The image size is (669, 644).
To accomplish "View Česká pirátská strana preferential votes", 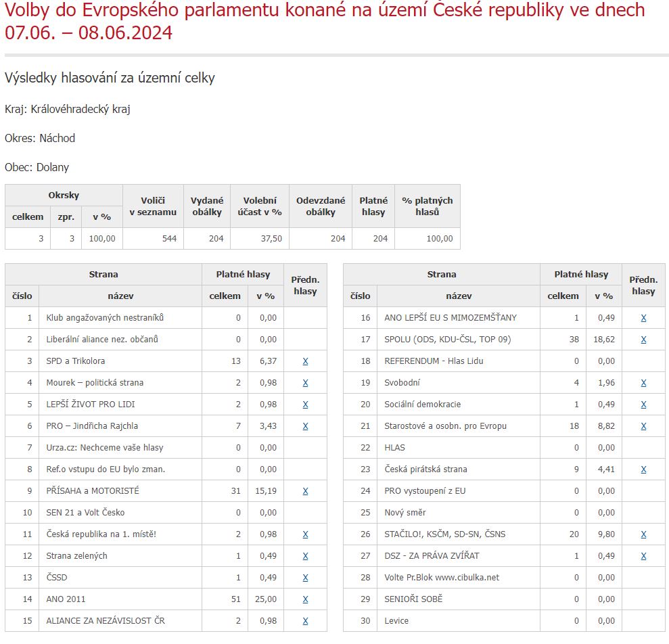I will [x=643, y=469].
